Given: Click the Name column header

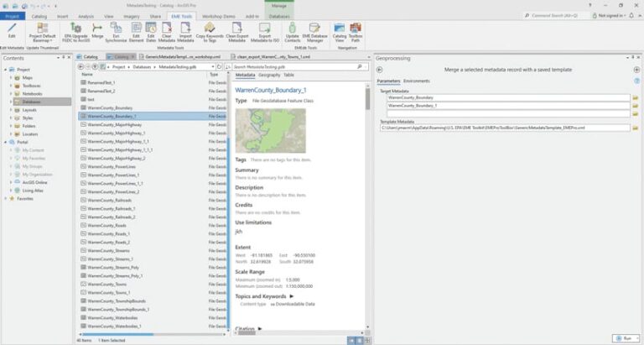Looking at the screenshot, I should pyautogui.click(x=86, y=75).
